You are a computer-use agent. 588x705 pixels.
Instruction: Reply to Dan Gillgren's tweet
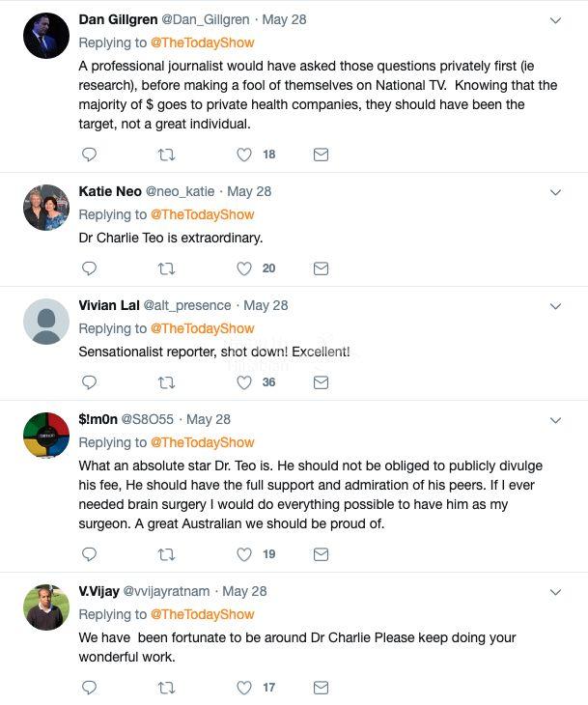89,155
